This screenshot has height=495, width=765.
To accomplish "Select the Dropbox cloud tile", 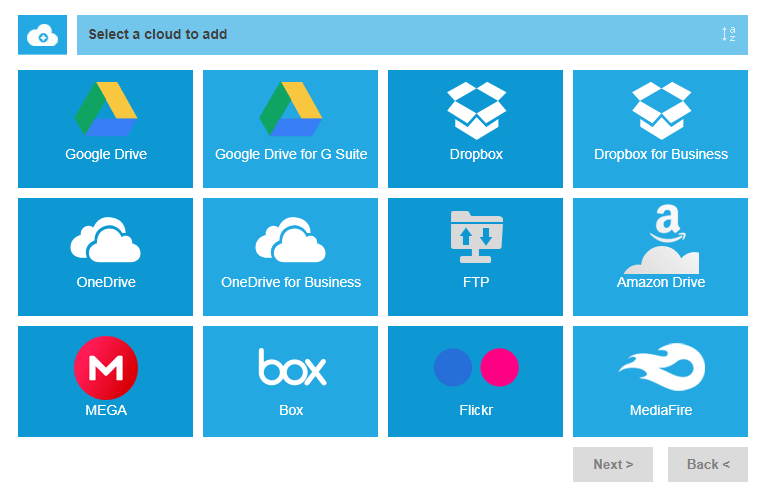I will [475, 129].
